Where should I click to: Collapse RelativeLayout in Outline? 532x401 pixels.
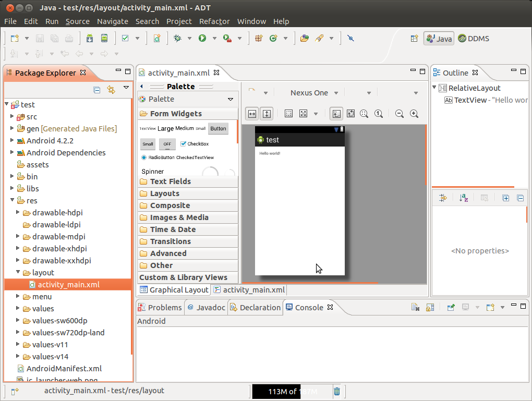(434, 88)
